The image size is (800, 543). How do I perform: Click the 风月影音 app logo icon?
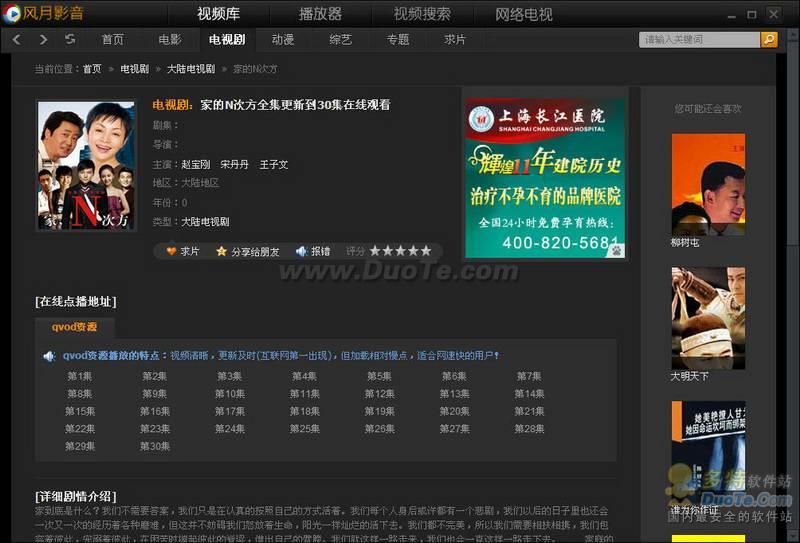12,14
